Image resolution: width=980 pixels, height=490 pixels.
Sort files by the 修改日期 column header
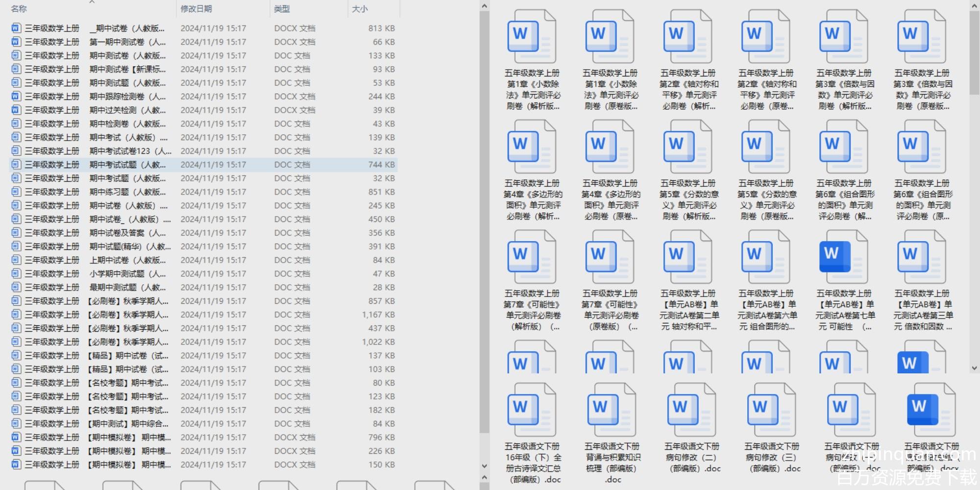point(196,9)
